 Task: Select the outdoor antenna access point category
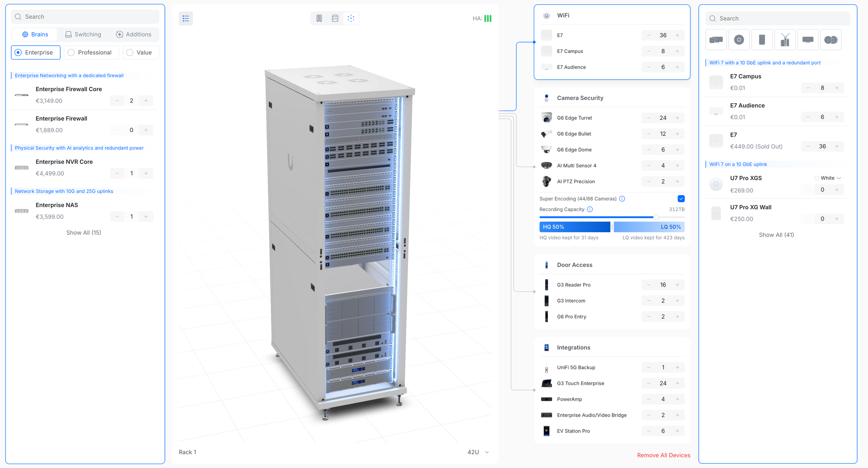click(x=785, y=40)
